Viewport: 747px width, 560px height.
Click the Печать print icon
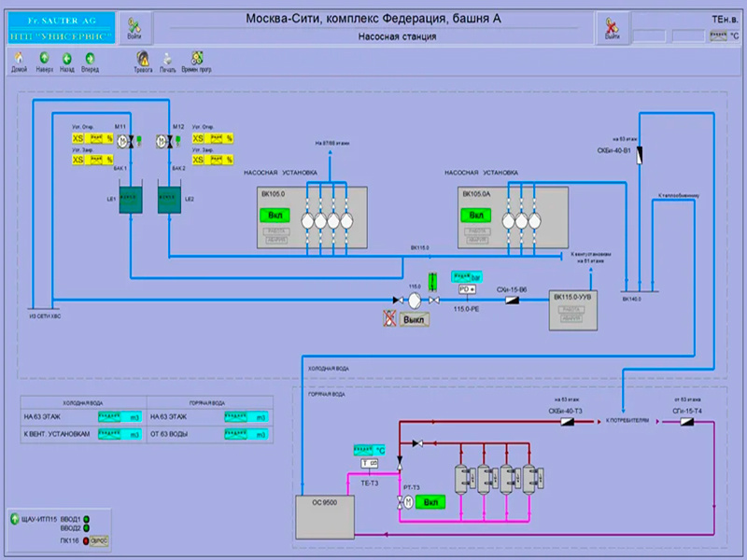(x=168, y=59)
